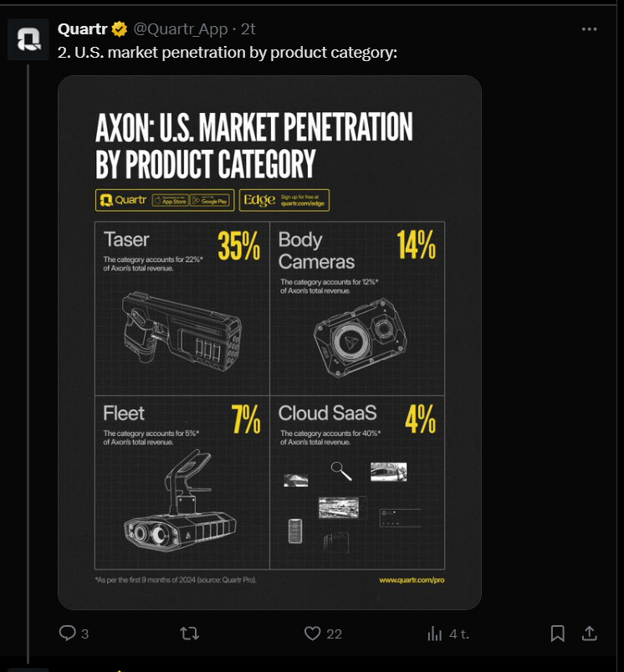Open the Quartr display name link
The width and height of the screenshot is (624, 672).
[x=80, y=29]
